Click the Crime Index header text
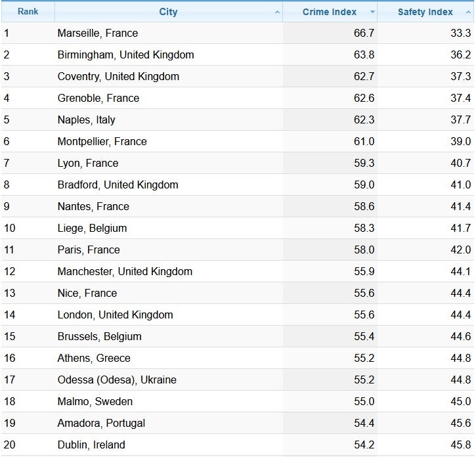476x457 pixels. (330, 12)
